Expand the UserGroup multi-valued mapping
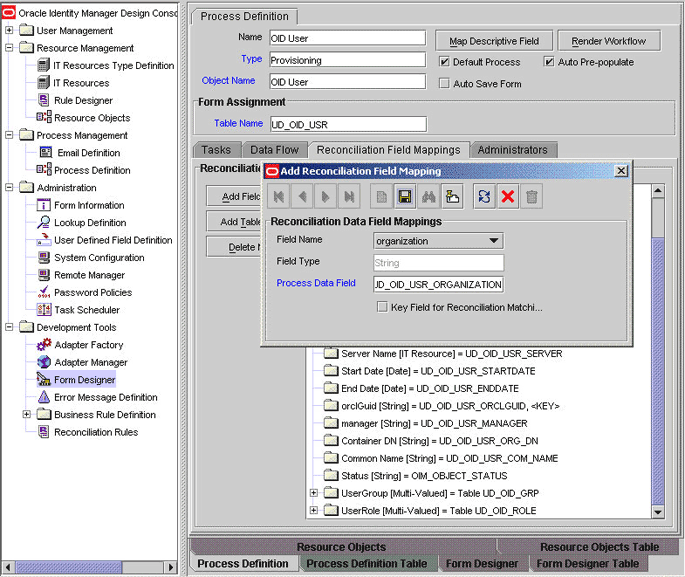The height and width of the screenshot is (577, 685). 314,493
